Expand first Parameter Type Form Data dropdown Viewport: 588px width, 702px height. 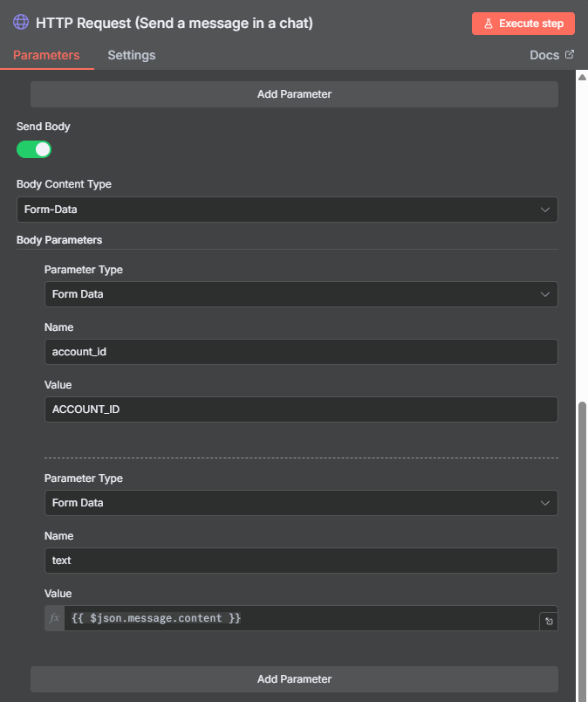coord(301,294)
